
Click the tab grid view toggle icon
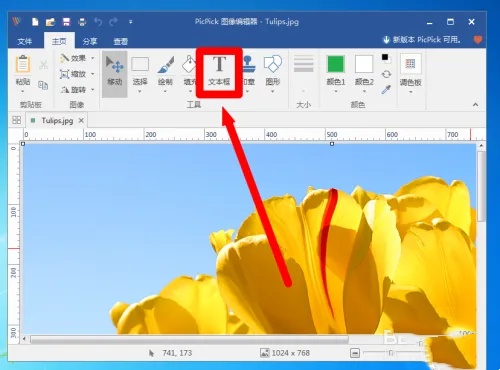pos(16,120)
